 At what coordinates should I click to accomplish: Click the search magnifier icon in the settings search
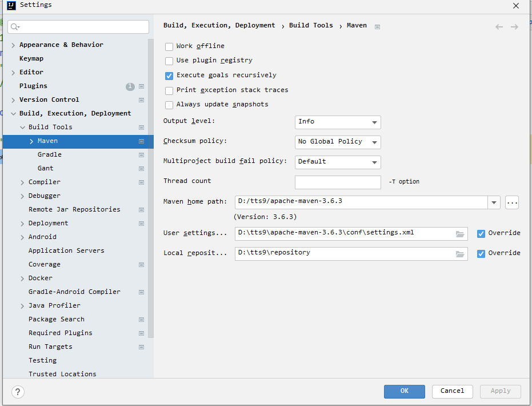coord(15,27)
